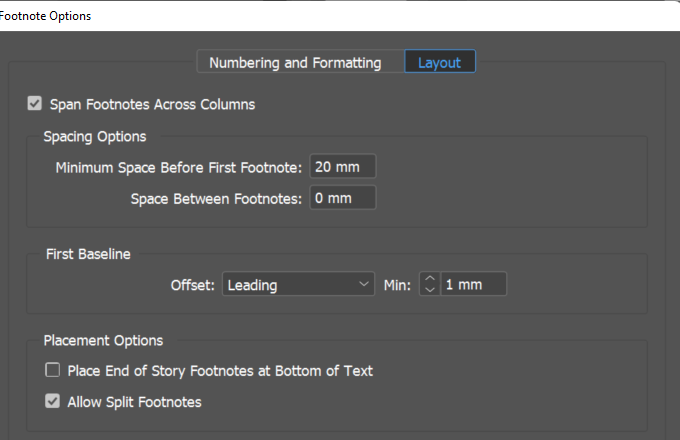The image size is (680, 440).
Task: Click the Placement Options section heading
Action: (x=103, y=340)
